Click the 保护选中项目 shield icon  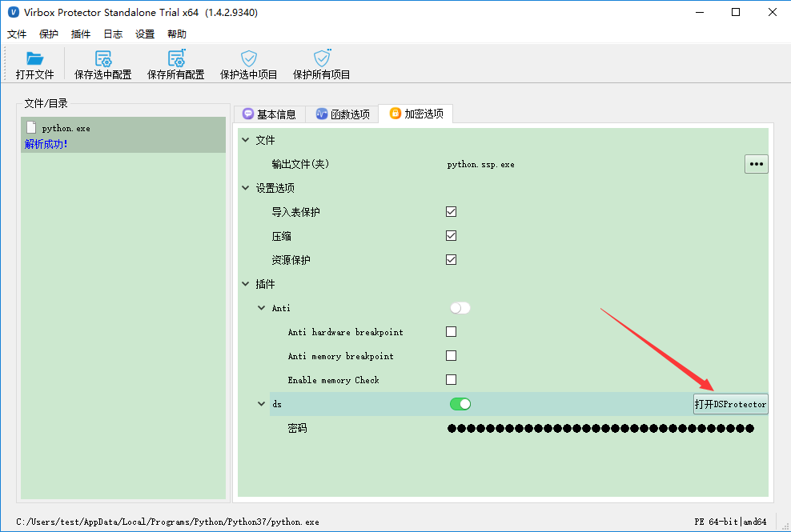(249, 58)
